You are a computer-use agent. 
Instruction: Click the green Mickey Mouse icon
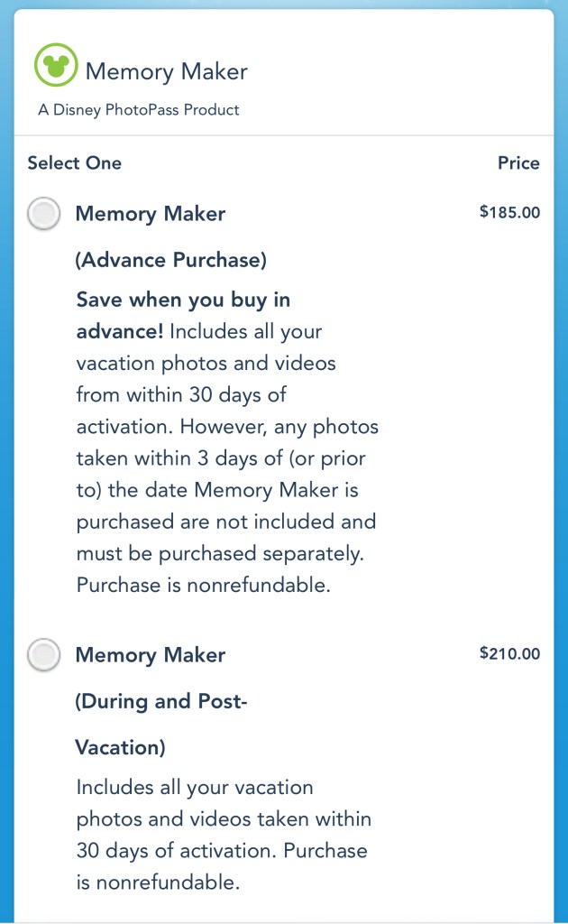pos(57,65)
